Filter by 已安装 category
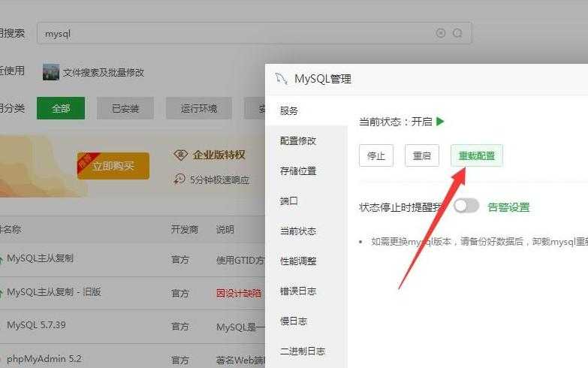588x368 pixels. [x=125, y=108]
